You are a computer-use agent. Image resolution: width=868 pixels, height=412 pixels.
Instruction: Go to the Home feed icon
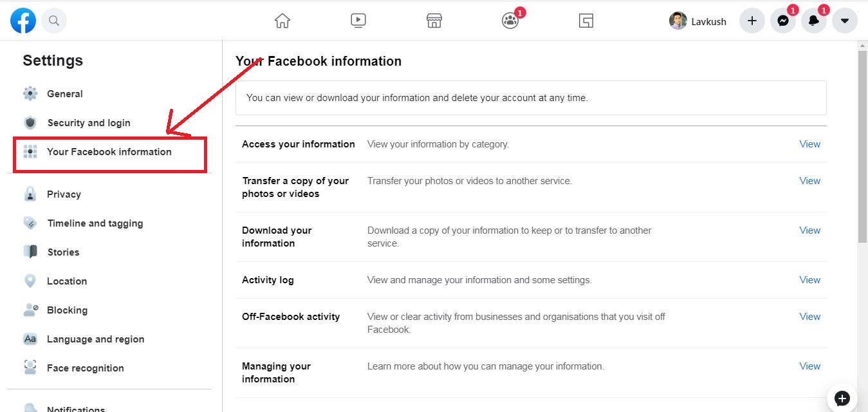[x=282, y=21]
